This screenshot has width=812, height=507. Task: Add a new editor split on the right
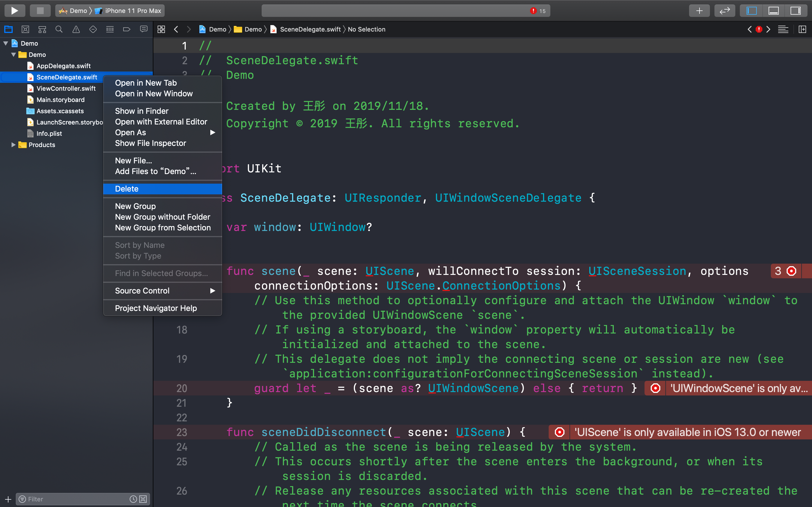pos(803,29)
